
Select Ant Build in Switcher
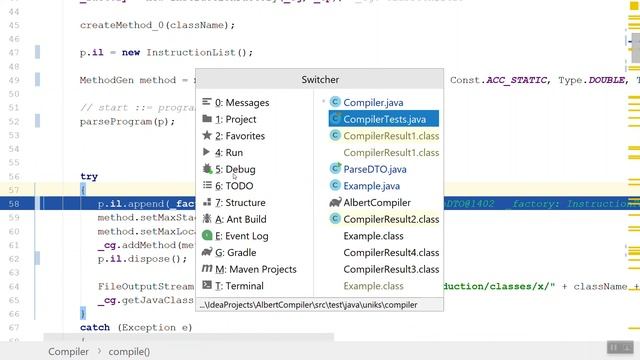(234, 220)
